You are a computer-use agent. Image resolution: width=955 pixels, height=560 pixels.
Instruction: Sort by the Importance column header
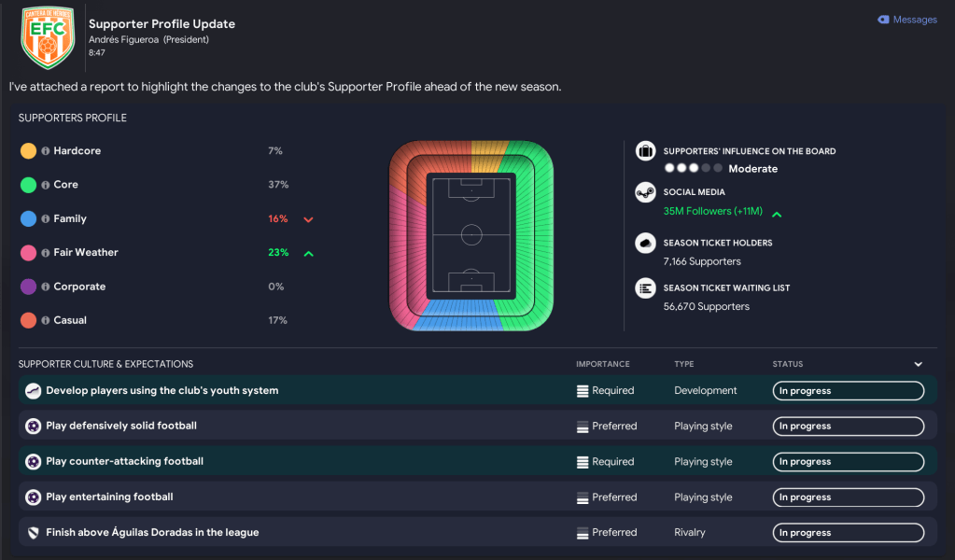point(603,364)
